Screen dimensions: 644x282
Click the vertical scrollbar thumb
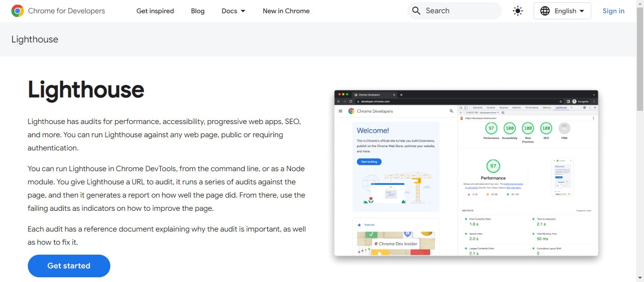640,59
